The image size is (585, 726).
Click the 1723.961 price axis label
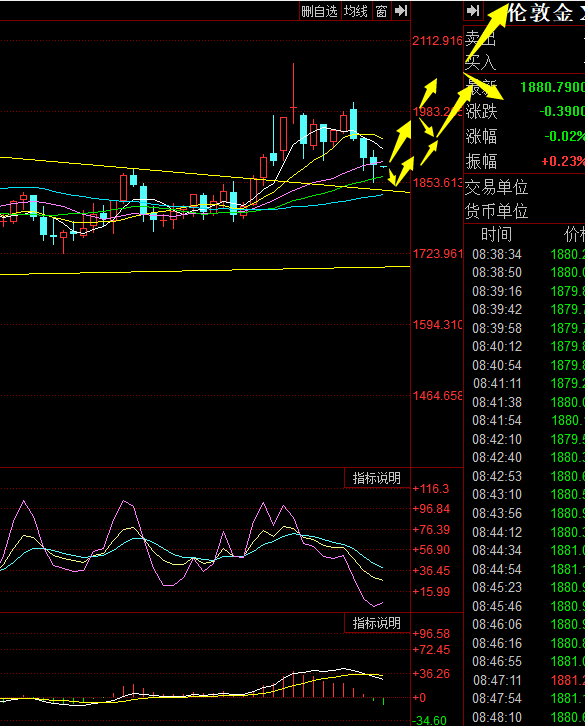coord(437,254)
